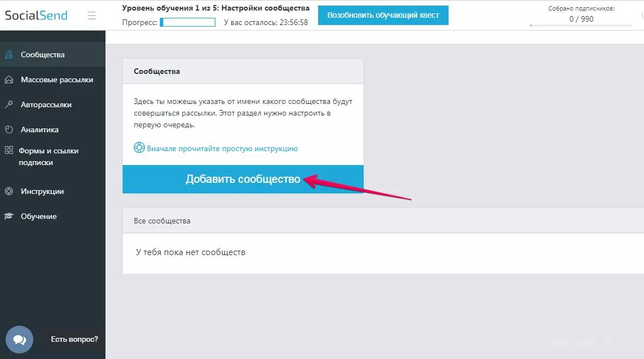Click the Сообщества people icon in sidebar
This screenshot has height=359, width=644.
tap(9, 54)
